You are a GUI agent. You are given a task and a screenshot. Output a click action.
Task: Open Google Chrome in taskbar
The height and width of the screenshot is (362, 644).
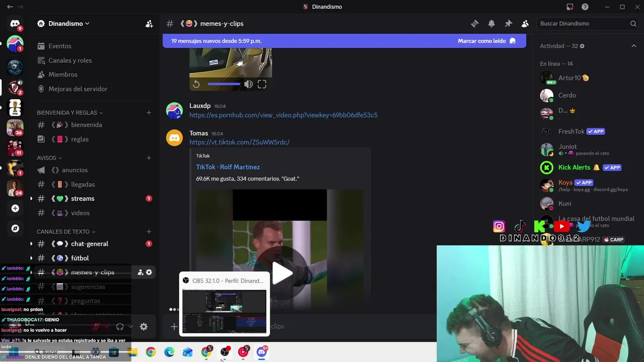pyautogui.click(x=150, y=352)
